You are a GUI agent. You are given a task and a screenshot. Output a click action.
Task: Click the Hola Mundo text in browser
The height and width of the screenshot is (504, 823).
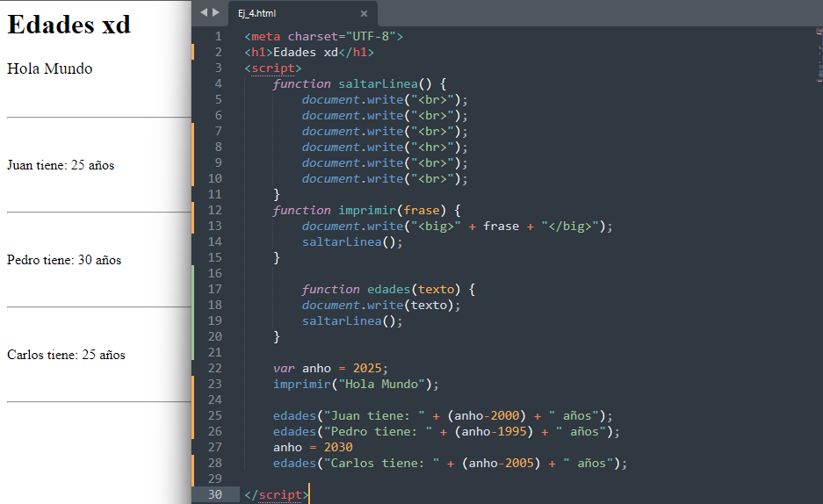(x=50, y=68)
